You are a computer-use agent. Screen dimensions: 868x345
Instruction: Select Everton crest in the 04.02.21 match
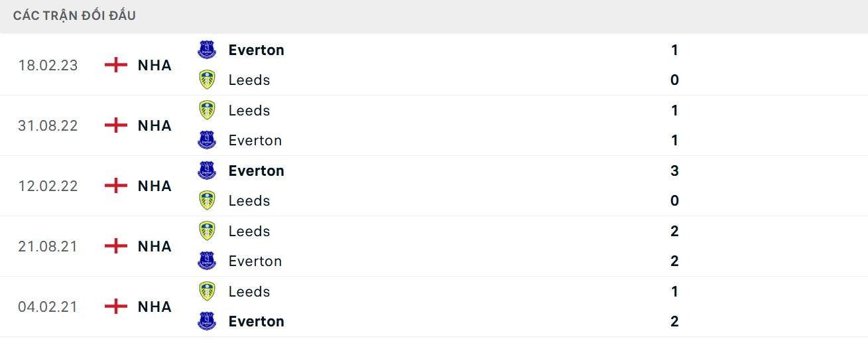tap(207, 321)
